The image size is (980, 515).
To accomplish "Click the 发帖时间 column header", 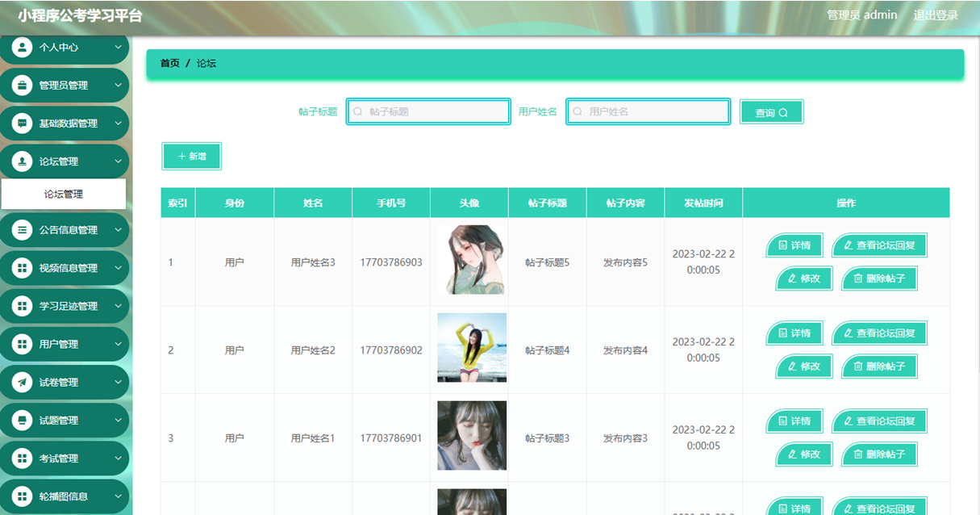I will tap(703, 203).
